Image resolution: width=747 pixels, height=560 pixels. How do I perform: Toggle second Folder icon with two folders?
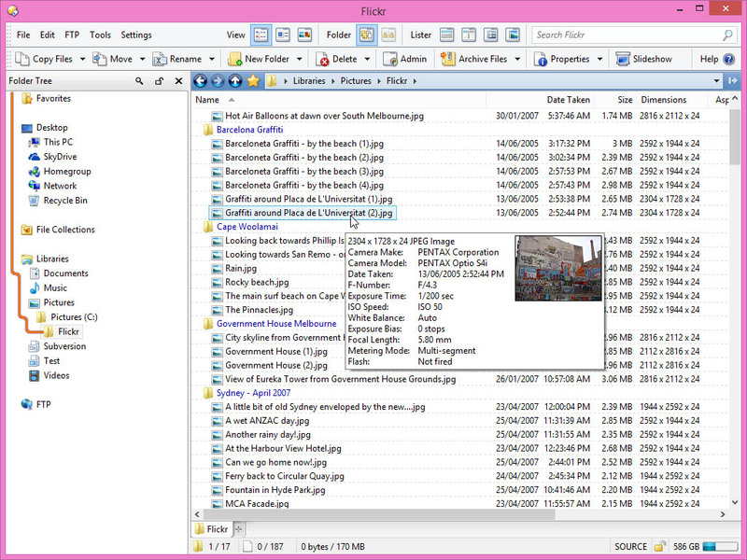point(388,35)
